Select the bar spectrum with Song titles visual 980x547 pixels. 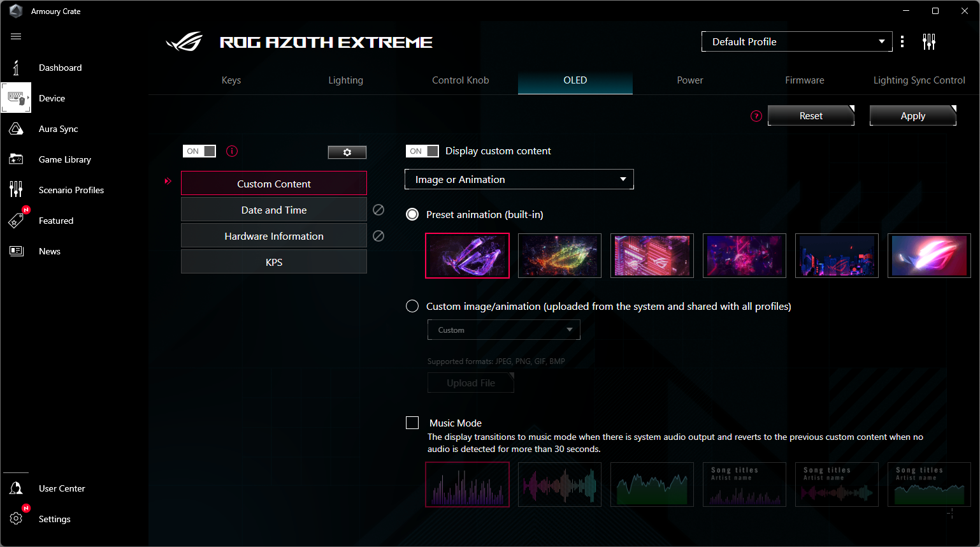click(744, 485)
